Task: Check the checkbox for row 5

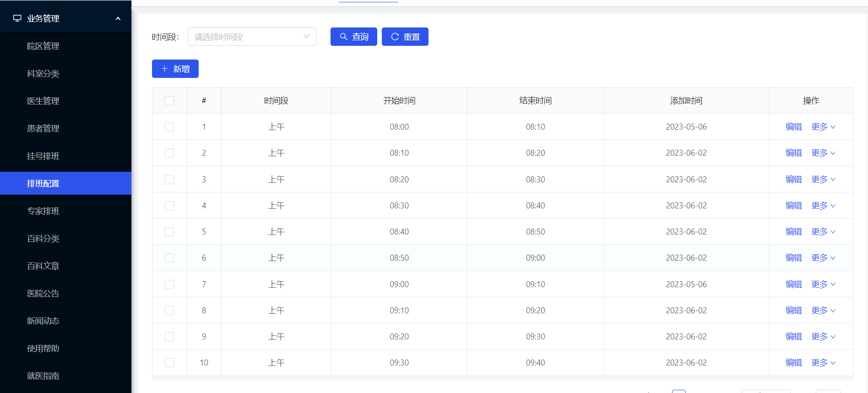Action: tap(169, 232)
